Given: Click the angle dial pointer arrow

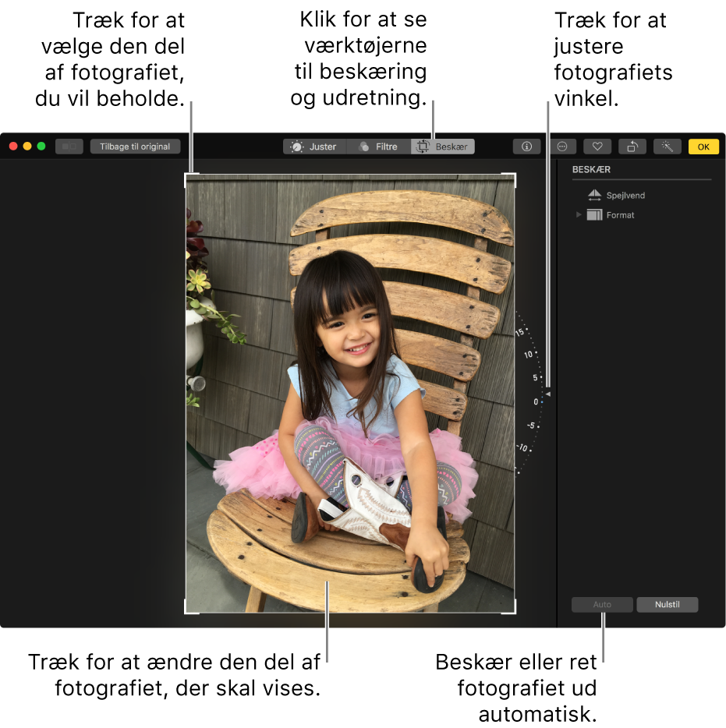Looking at the screenshot, I should (x=548, y=394).
